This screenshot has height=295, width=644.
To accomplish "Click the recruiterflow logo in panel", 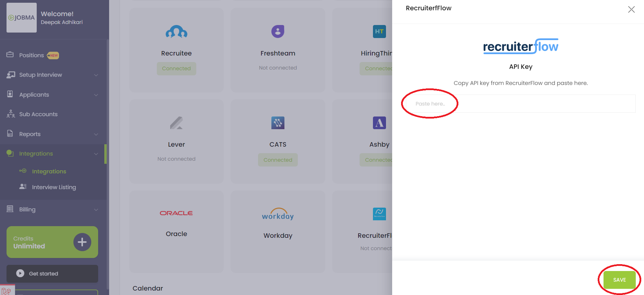I will click(x=521, y=46).
